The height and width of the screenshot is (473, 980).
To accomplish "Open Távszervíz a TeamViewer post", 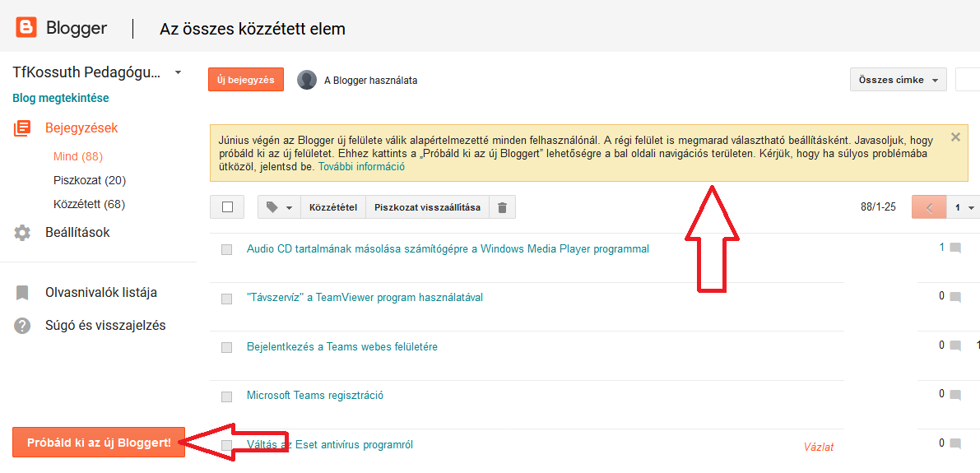I will click(x=365, y=298).
